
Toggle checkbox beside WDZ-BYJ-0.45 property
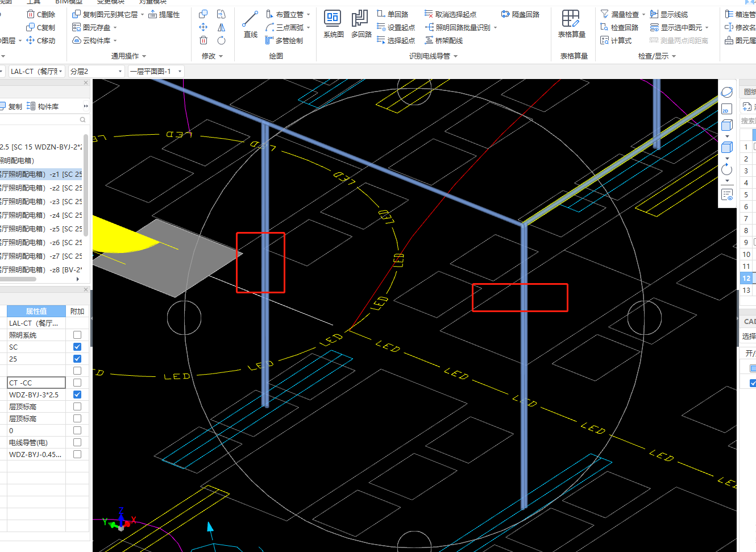coord(77,454)
